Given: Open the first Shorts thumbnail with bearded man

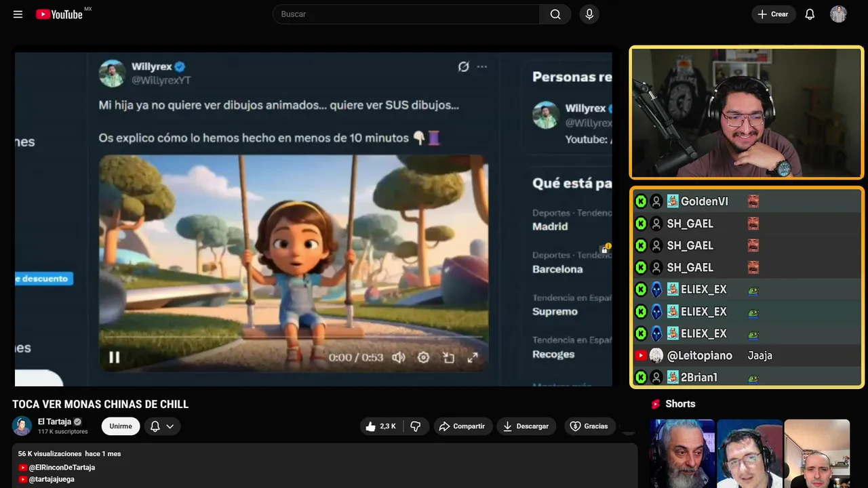Looking at the screenshot, I should tap(682, 453).
